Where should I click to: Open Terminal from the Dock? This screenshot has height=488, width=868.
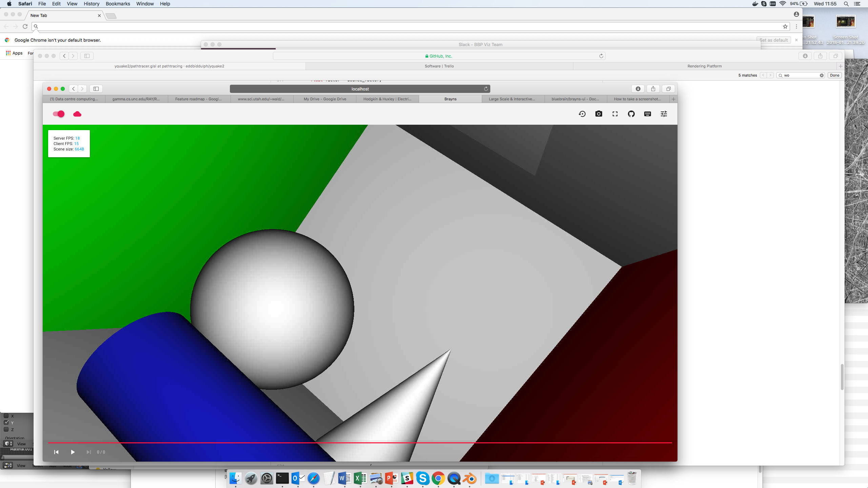282,479
